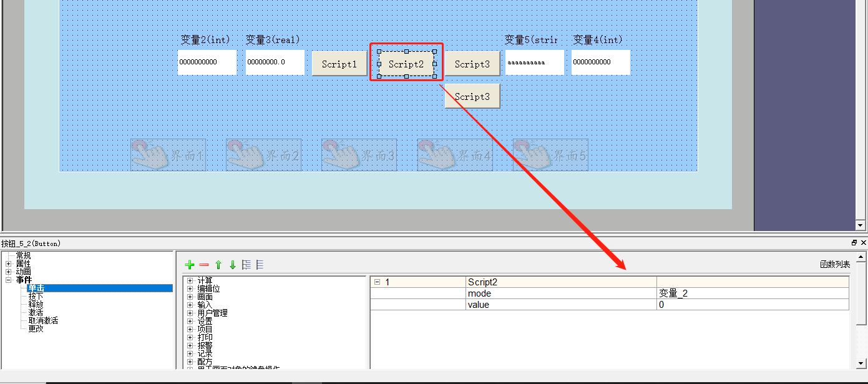Click the 函数列表 label
Image resolution: width=868 pixels, height=384 pixels.
pos(835,265)
